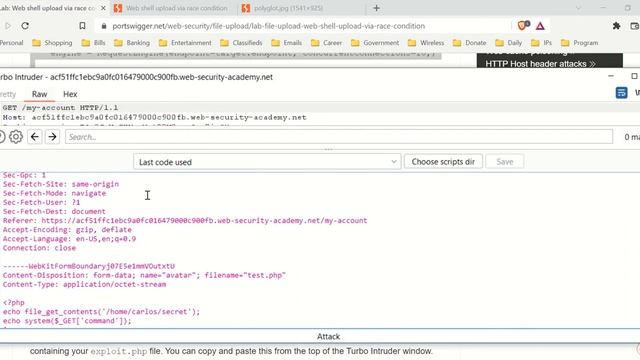The width and height of the screenshot is (640, 360).
Task: Open a new browser tab
Action: tap(376, 8)
